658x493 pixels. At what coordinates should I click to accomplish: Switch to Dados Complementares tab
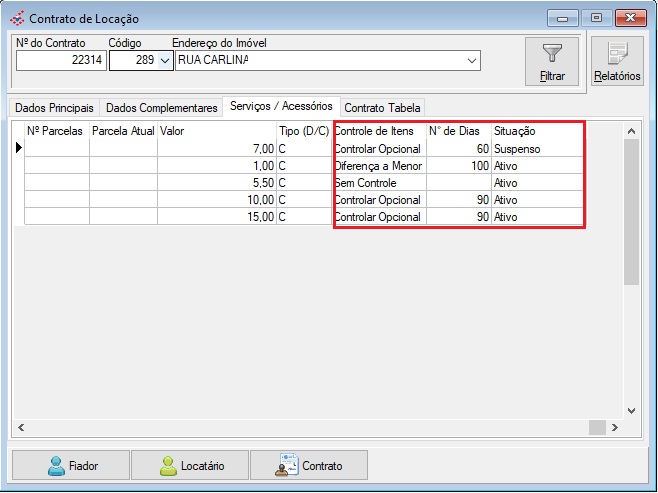tap(161, 107)
